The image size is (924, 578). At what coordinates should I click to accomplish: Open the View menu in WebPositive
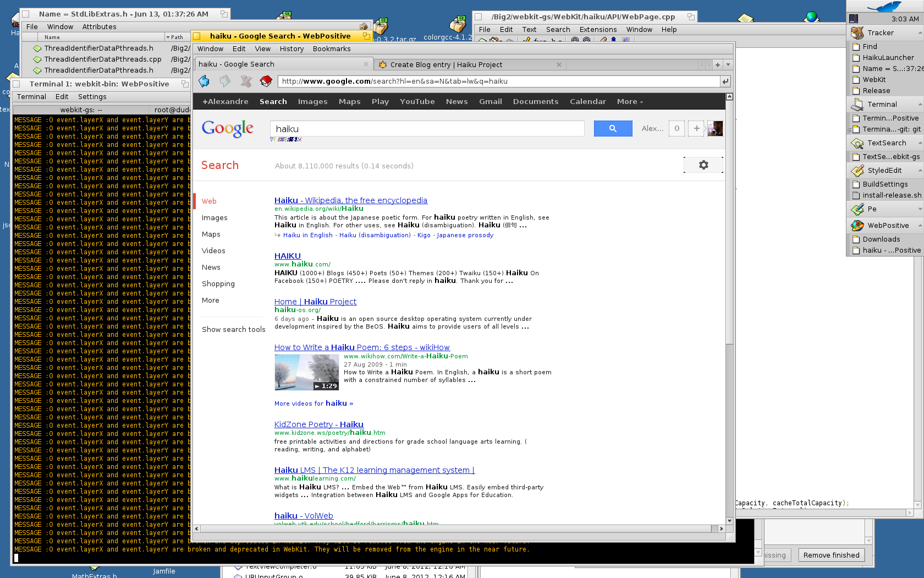[x=263, y=49]
